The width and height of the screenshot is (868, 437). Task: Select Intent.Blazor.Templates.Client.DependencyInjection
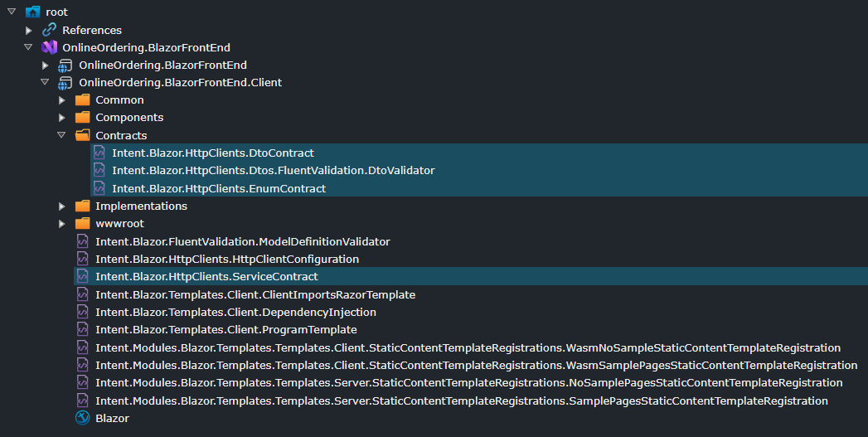pos(235,313)
